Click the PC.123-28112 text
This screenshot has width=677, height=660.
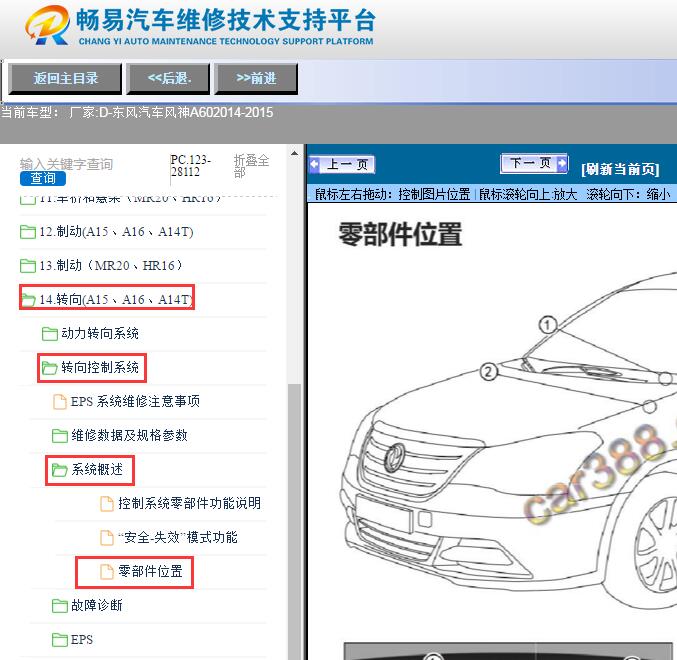190,166
